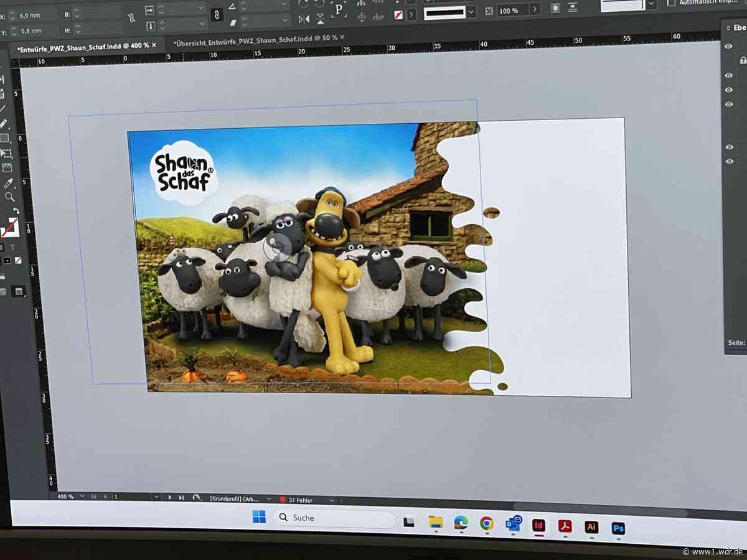The width and height of the screenshot is (747, 560).
Task: Open the scale X percentage dropdown
Action: [x=200, y=9]
